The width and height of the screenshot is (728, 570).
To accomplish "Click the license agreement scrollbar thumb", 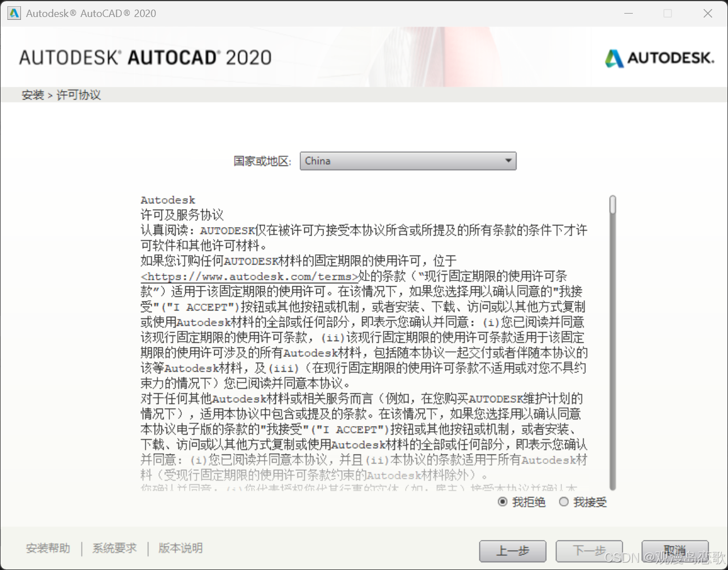I will [613, 205].
